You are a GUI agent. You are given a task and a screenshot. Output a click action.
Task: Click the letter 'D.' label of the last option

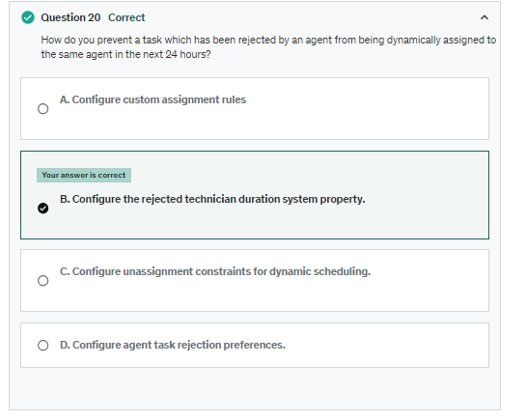pyautogui.click(x=65, y=345)
